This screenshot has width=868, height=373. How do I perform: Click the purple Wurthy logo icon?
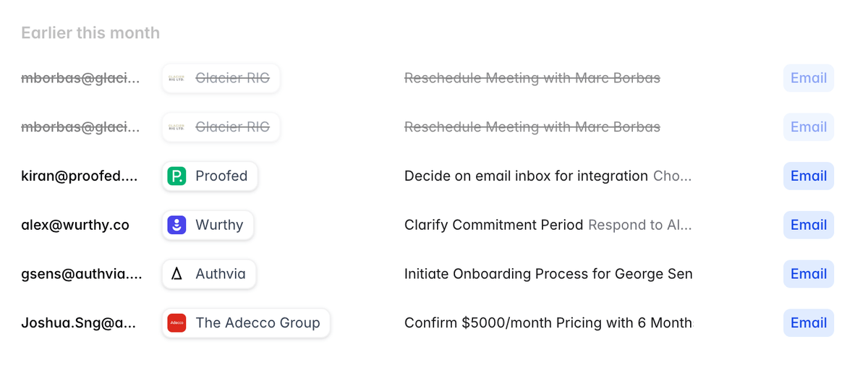[x=176, y=225]
